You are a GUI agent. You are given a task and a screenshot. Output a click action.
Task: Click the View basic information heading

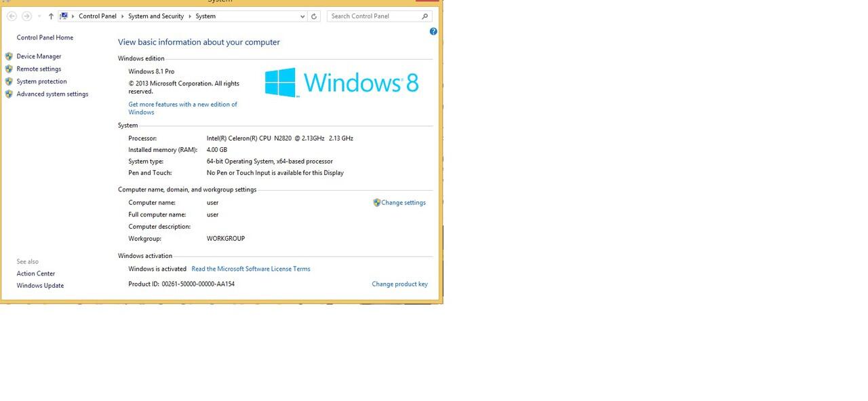point(199,42)
